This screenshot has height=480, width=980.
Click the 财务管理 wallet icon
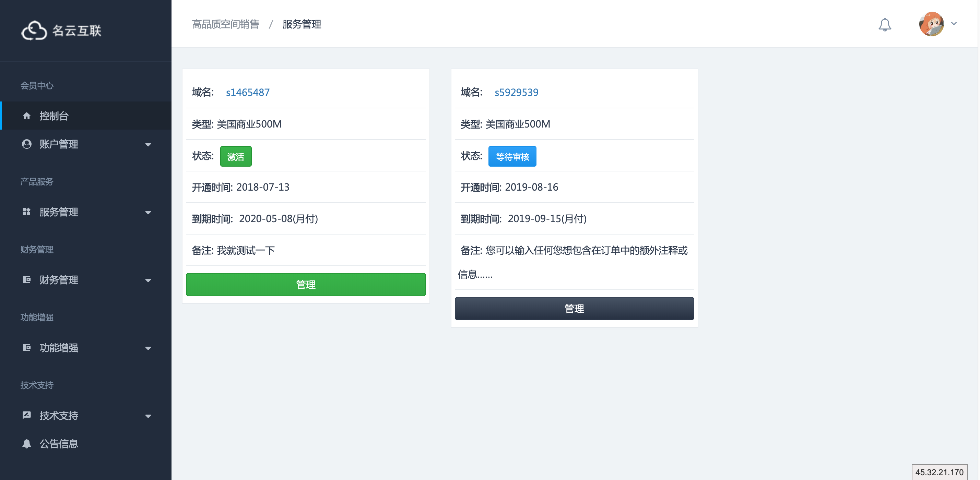click(x=27, y=280)
